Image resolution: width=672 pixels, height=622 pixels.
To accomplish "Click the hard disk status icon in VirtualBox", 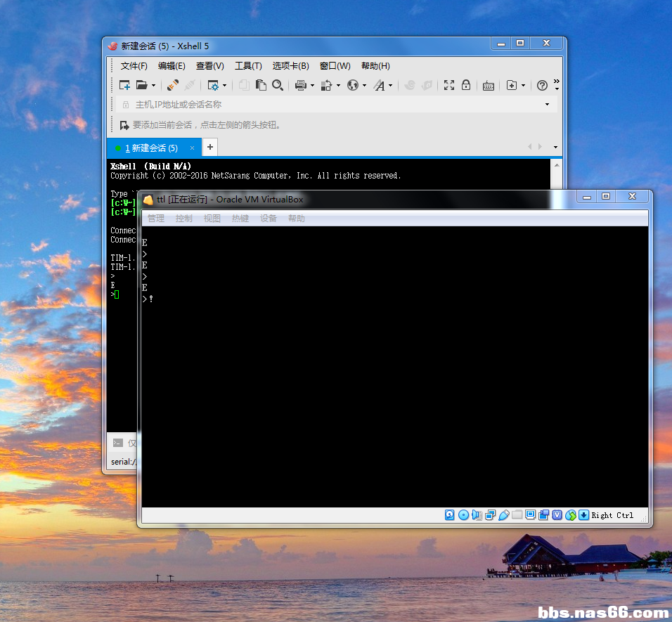I will pos(450,515).
